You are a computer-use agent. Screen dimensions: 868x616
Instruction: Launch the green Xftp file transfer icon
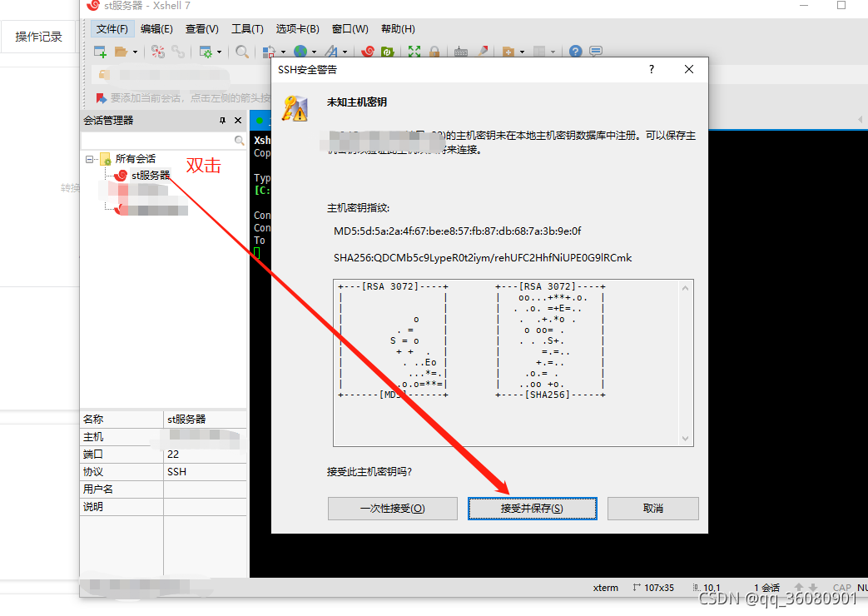pos(388,52)
